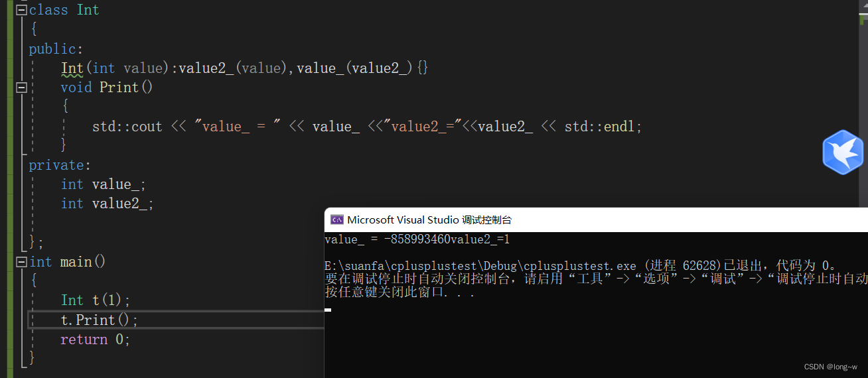
Task: Collapse the int main() function block
Action: (21, 262)
